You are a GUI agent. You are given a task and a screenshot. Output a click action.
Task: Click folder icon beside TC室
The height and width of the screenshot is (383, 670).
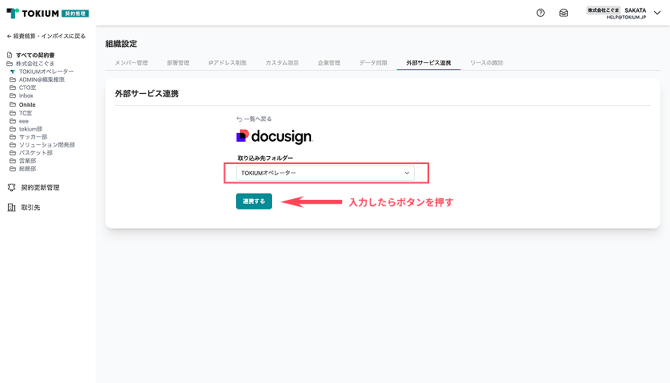tap(12, 113)
